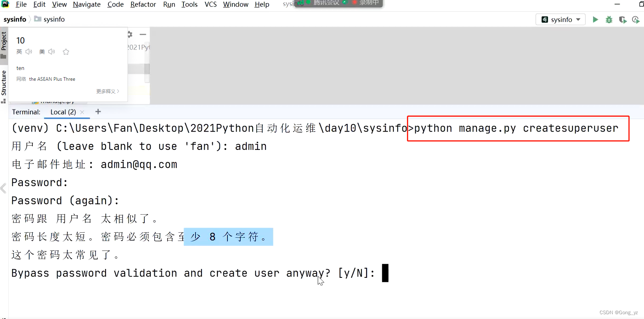Click the left collapse arrow on sidebar
644x319 pixels.
tap(4, 188)
